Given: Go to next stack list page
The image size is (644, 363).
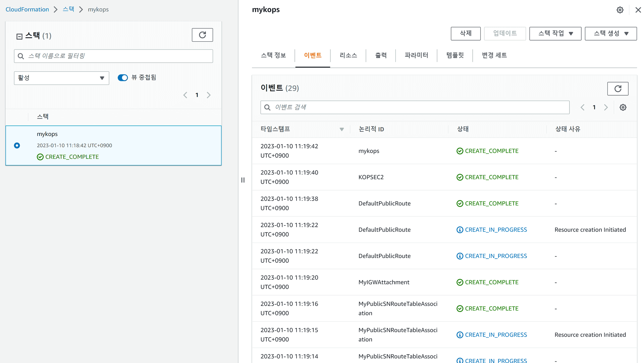Looking at the screenshot, I should [209, 95].
